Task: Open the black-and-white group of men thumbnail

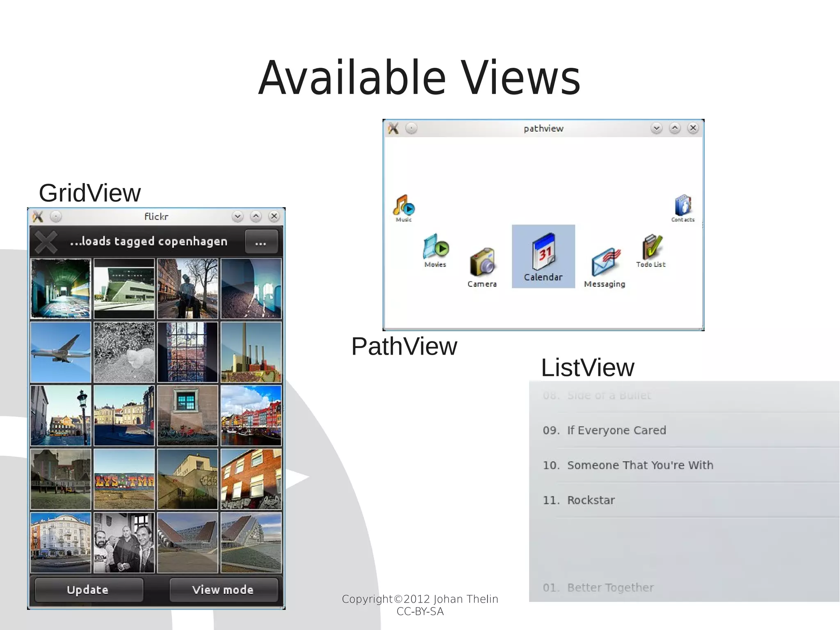Action: pyautogui.click(x=124, y=543)
